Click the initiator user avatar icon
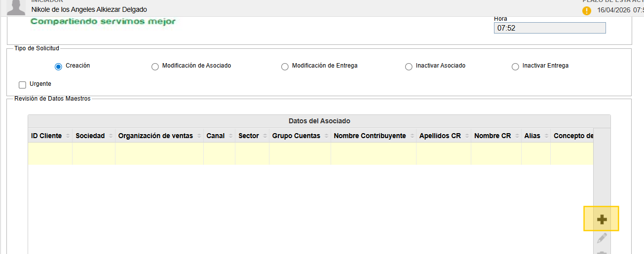The image size is (644, 254). tap(16, 7)
